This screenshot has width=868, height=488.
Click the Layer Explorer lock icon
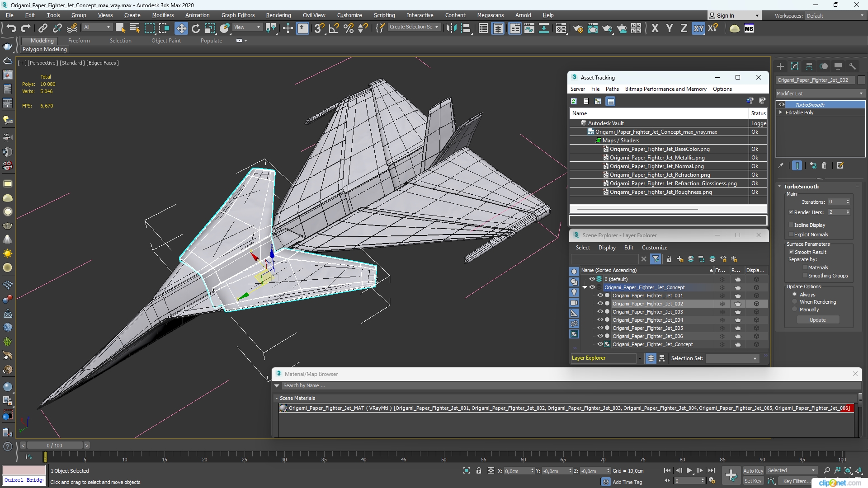tap(669, 259)
